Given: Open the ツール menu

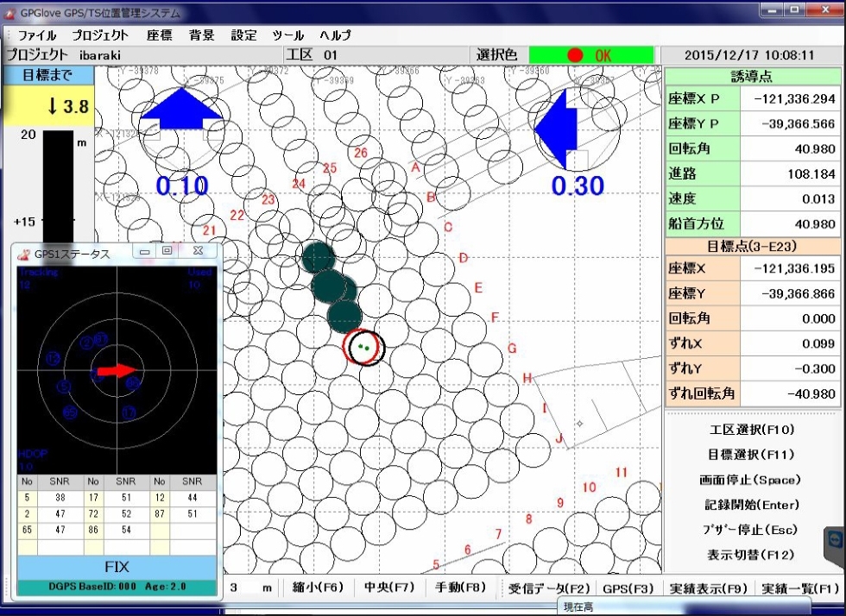Looking at the screenshot, I should 288,35.
